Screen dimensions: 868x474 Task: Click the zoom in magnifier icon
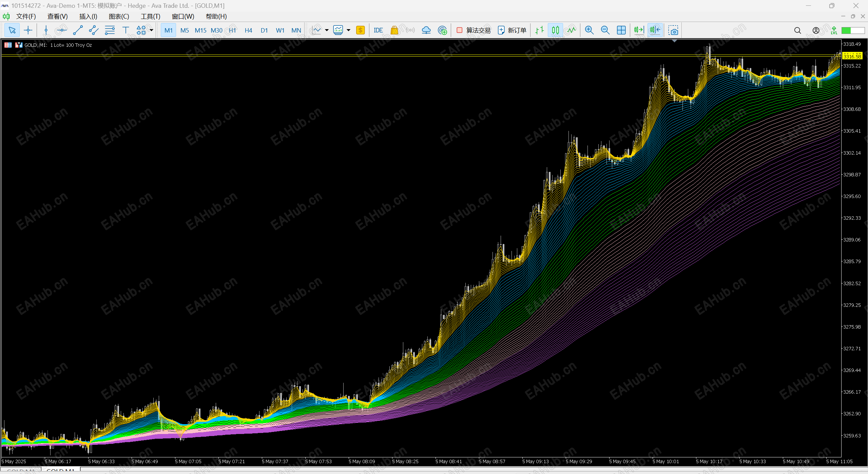click(589, 30)
